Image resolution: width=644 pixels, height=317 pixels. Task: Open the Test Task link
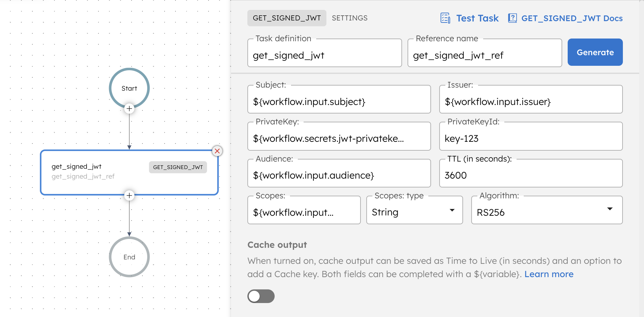click(477, 18)
